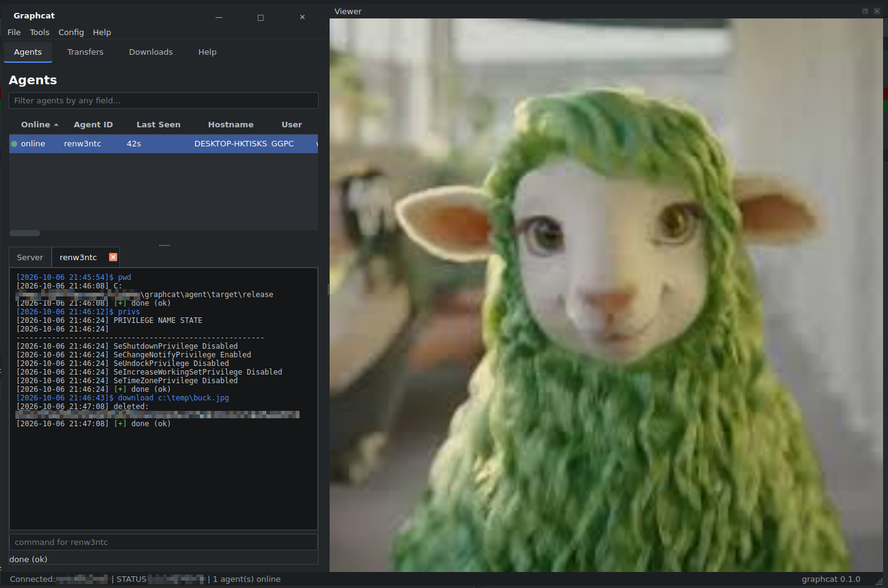Viewport: 888px width, 588px height.
Task: Open the Tools menu
Action: coord(39,32)
